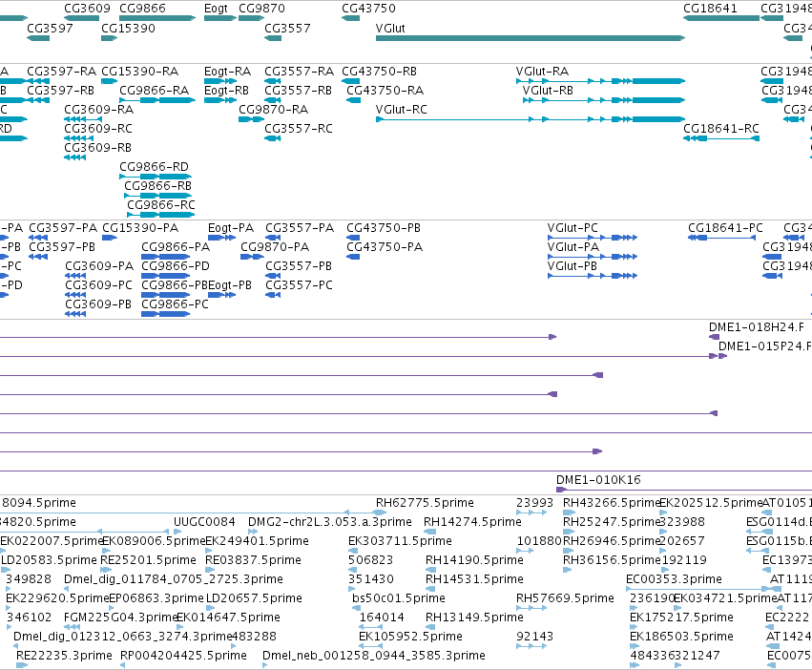Select EST RH57669.5prime
Screen dimensions: 812x670
(531, 608)
